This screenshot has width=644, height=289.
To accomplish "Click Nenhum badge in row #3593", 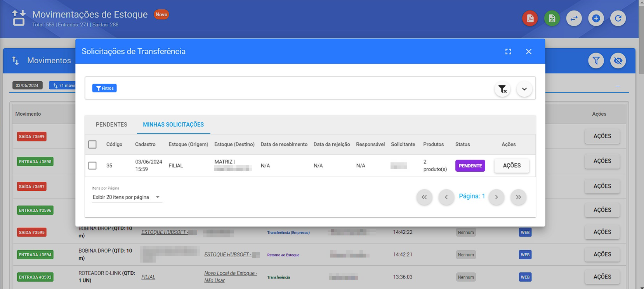I will coord(466,277).
